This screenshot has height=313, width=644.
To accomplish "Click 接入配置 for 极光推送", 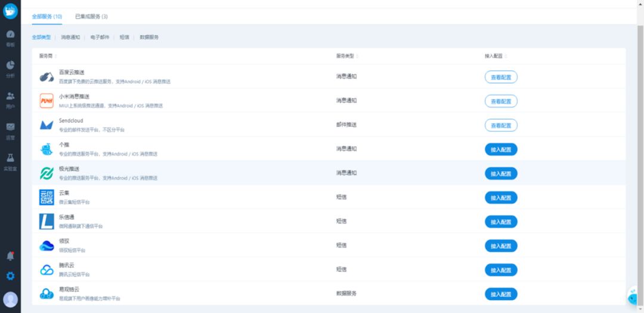I will coord(501,173).
